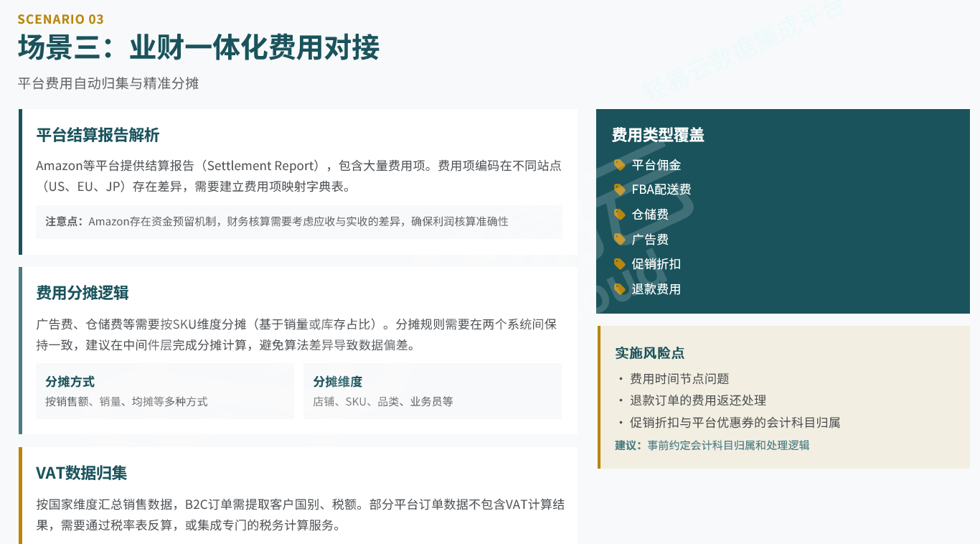Click the 平台结算报告解析 heading
980x544 pixels.
pos(98,135)
